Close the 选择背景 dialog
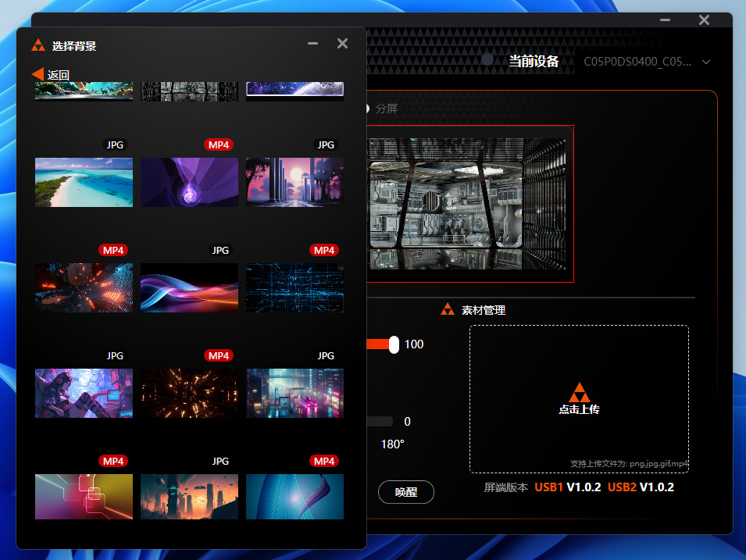746x560 pixels. coord(343,43)
